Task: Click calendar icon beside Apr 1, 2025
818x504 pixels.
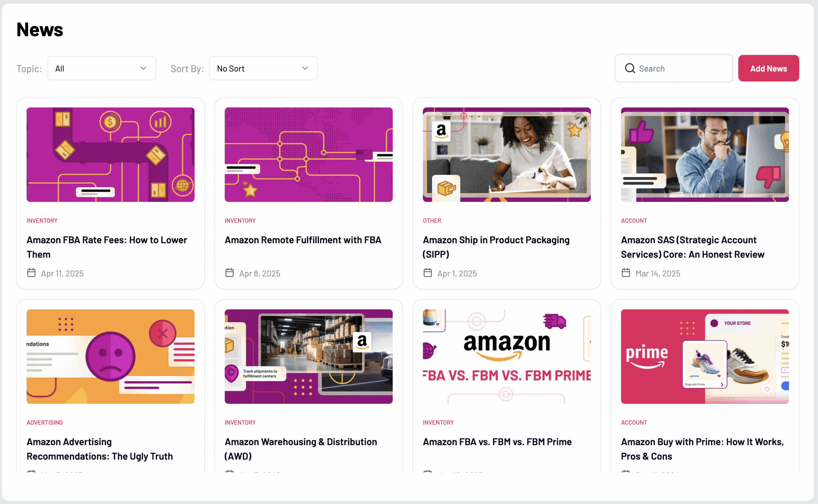Action: (x=427, y=273)
